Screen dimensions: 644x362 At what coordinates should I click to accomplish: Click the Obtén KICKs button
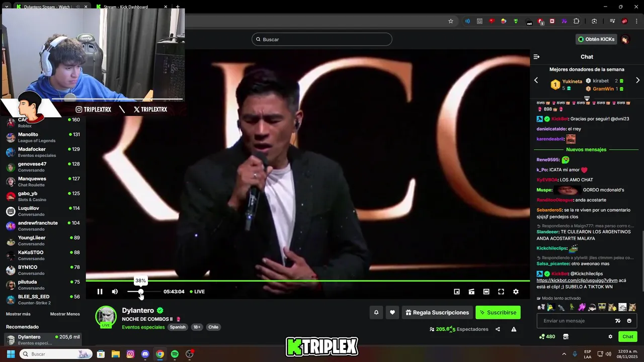coord(596,39)
